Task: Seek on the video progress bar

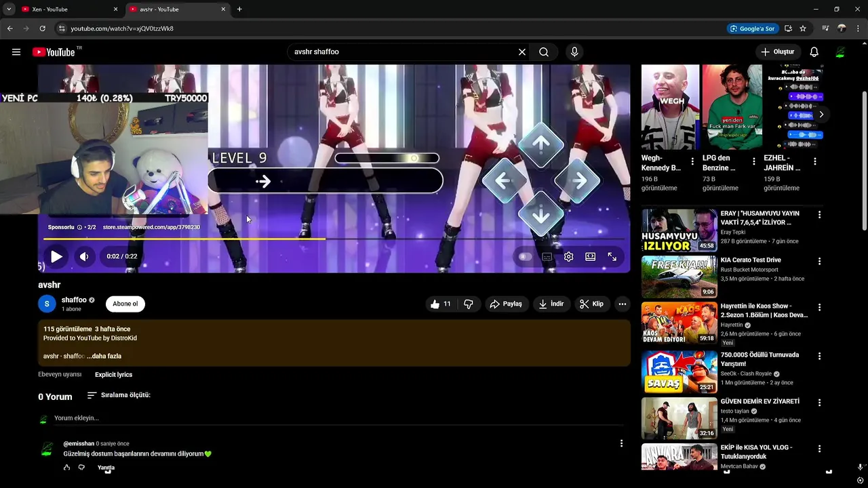Action: 334,239
